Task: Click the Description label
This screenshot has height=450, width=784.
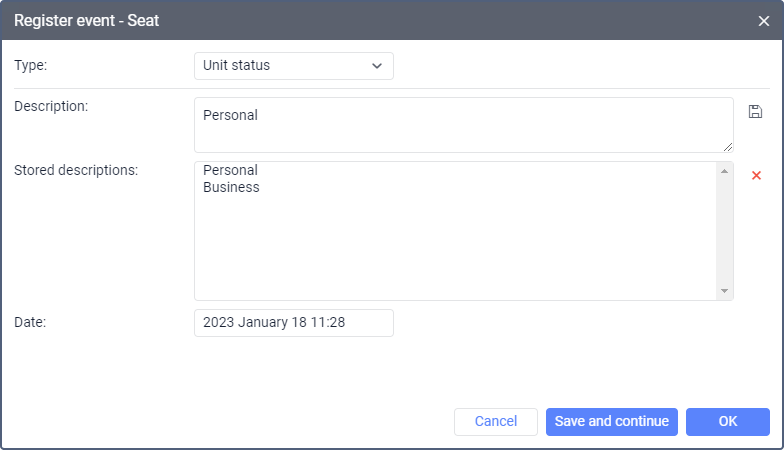Action: click(51, 106)
